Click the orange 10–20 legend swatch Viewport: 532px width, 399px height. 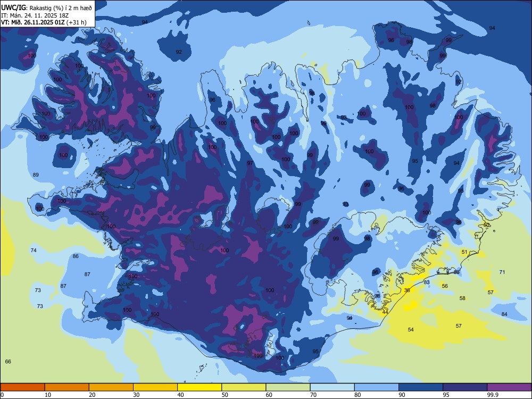pyautogui.click(x=67, y=387)
